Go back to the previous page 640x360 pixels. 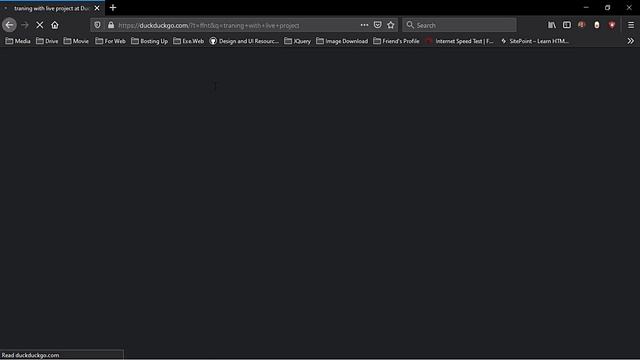(9, 25)
